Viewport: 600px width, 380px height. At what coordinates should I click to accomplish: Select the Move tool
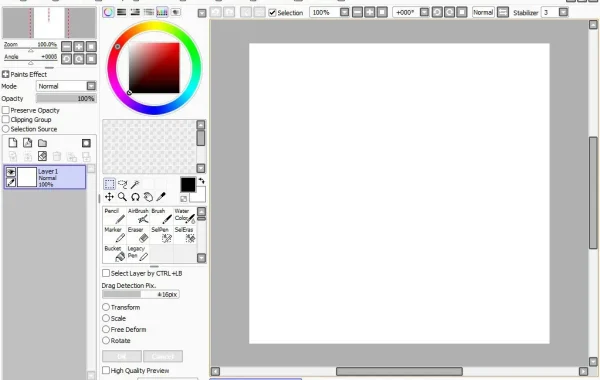[x=109, y=197]
